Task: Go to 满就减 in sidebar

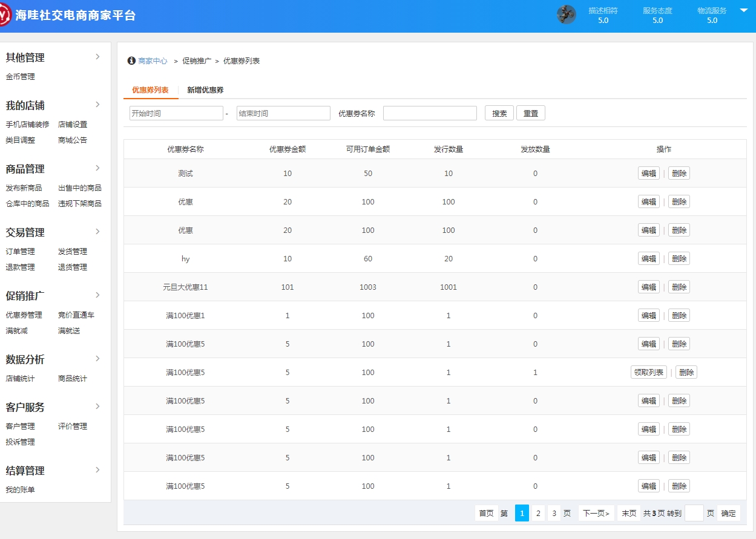Action: pos(17,331)
